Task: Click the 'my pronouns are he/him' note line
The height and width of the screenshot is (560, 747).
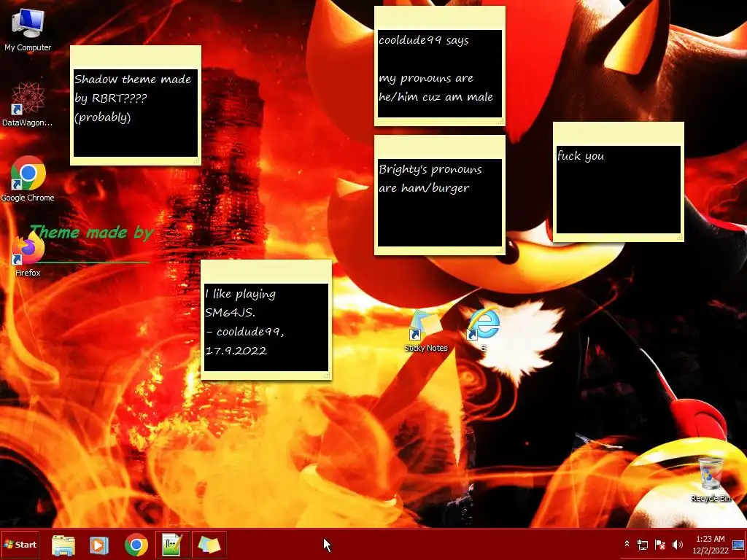Action: 436,87
